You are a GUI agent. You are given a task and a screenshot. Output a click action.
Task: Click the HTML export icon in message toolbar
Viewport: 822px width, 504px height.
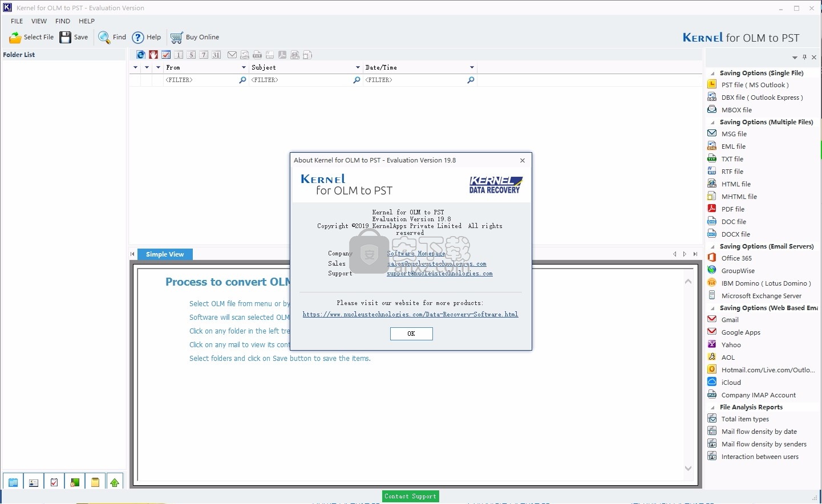coord(295,55)
